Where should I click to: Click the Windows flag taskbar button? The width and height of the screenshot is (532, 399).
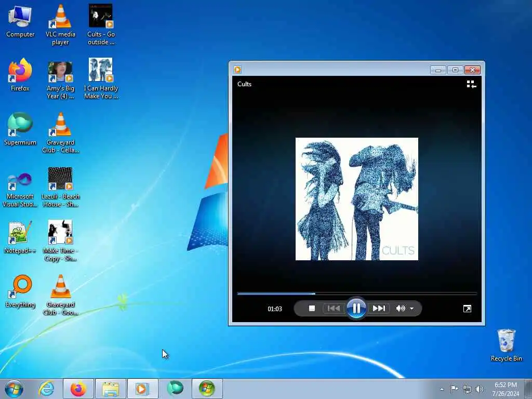(x=207, y=389)
